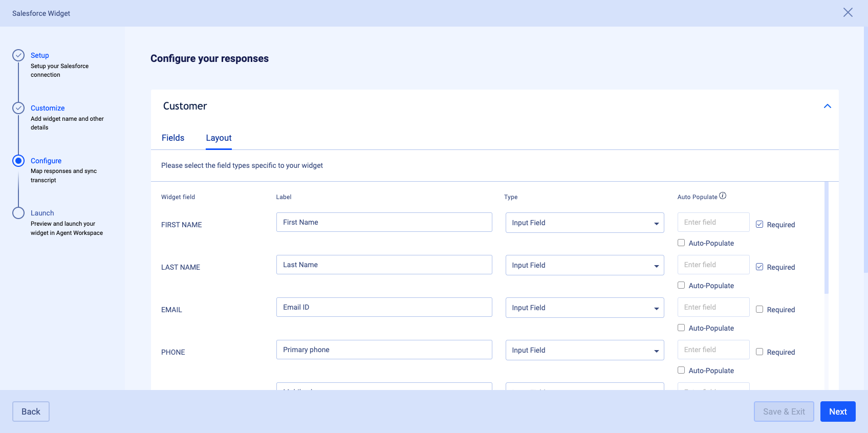
Task: Edit the First Name label field
Action: [x=384, y=222]
